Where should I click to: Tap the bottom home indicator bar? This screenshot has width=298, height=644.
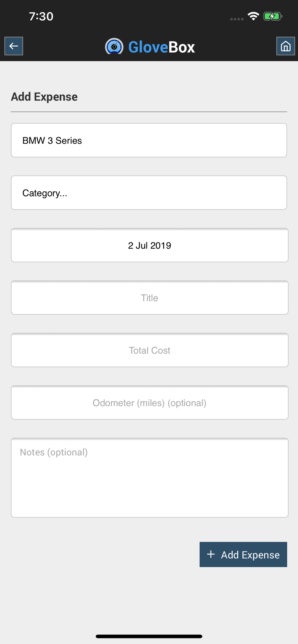point(149,636)
